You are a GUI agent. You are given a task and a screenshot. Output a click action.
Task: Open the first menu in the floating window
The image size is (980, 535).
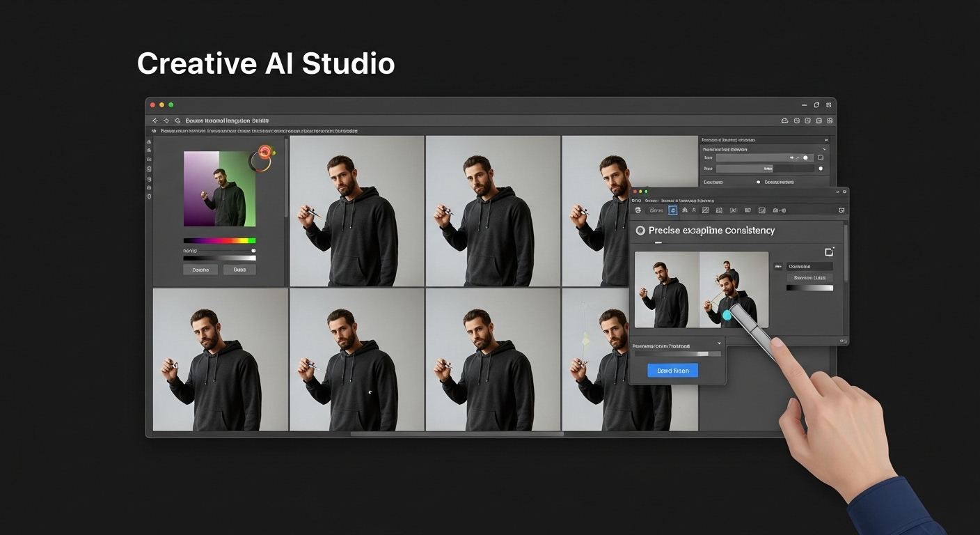(x=636, y=200)
